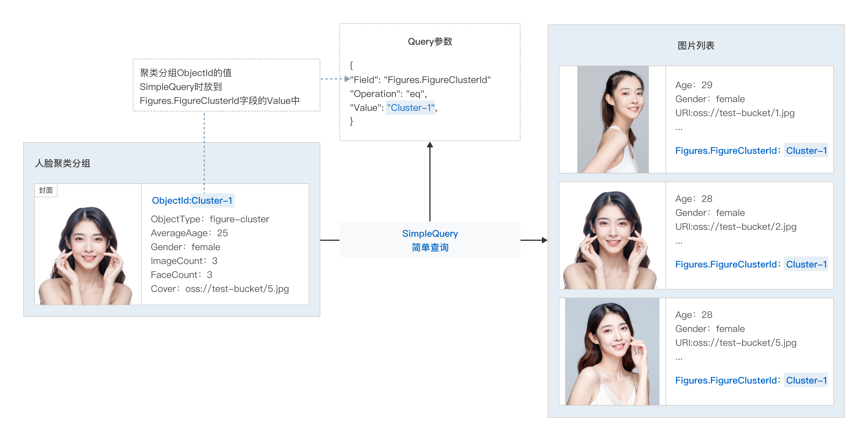868x441 pixels.
Task: Click URI:oss://test-bucket/2.jpg text
Action: pyautogui.click(x=736, y=227)
